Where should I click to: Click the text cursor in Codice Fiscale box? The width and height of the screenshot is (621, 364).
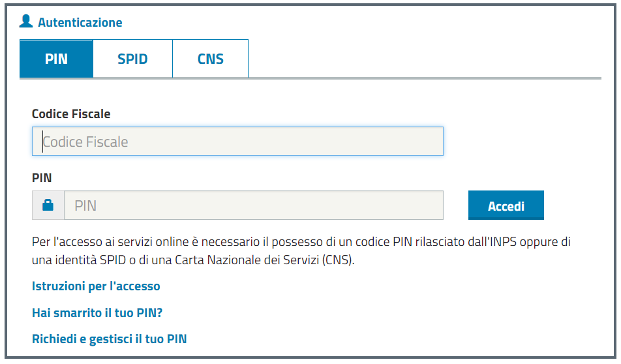pos(43,142)
